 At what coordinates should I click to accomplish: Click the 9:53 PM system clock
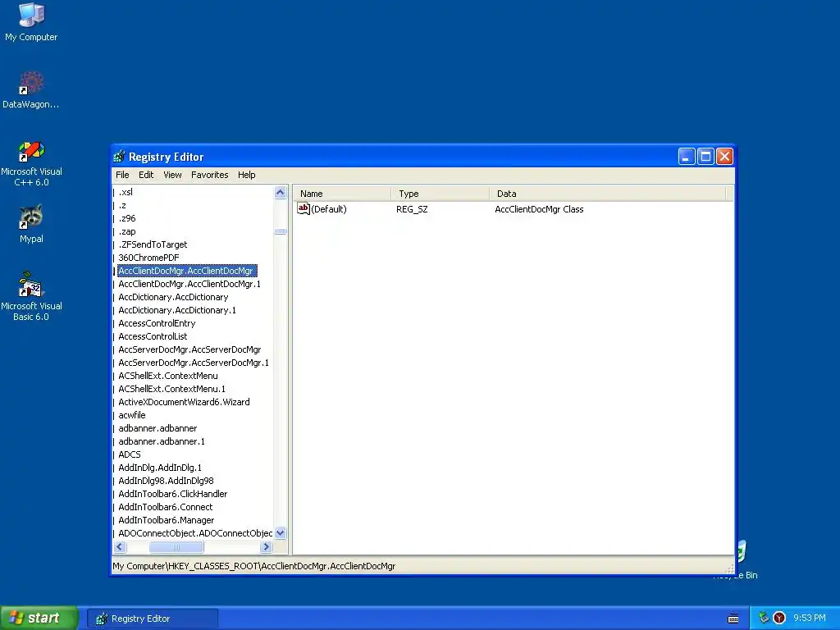pyautogui.click(x=810, y=618)
